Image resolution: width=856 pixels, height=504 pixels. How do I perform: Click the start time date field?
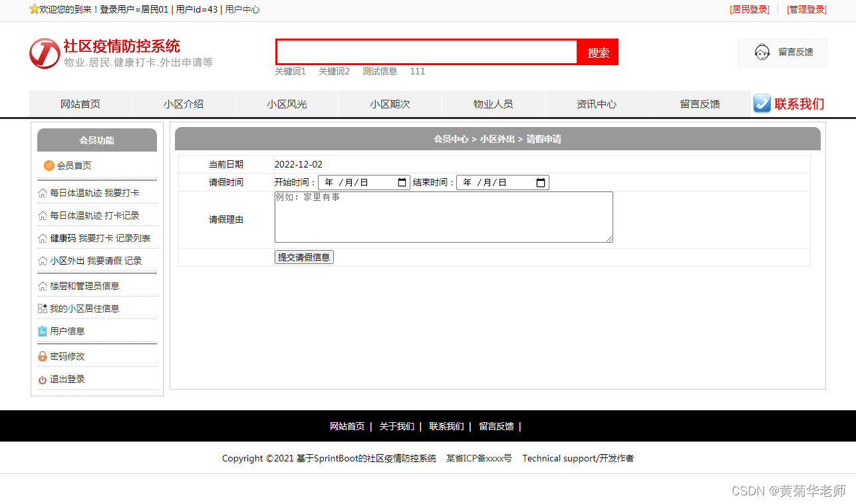(364, 182)
